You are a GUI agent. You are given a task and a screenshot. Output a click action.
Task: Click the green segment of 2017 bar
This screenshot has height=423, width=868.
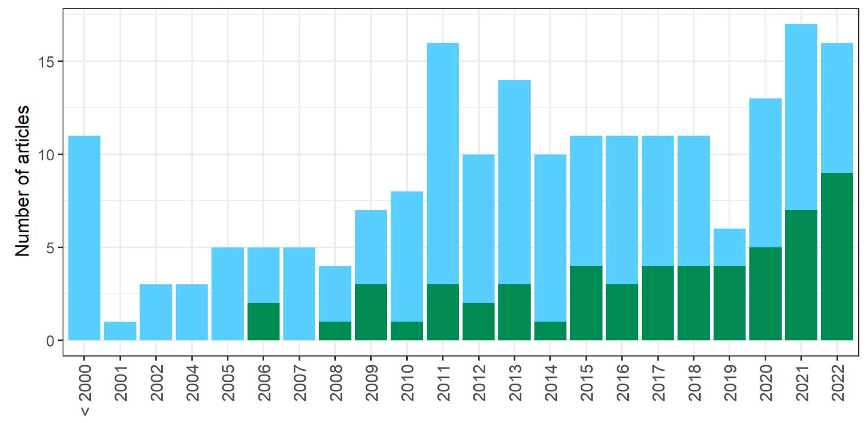(x=658, y=303)
